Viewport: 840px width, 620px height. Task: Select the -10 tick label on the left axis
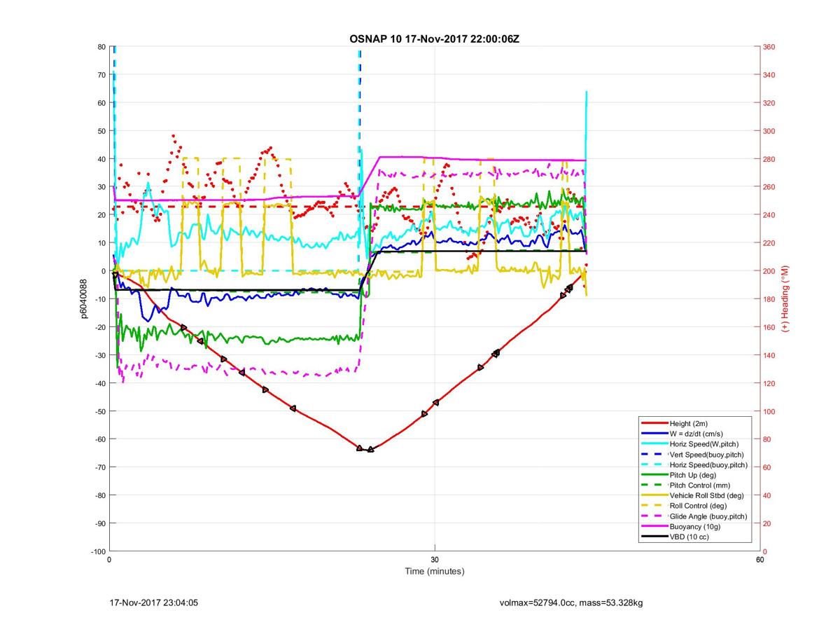point(100,299)
